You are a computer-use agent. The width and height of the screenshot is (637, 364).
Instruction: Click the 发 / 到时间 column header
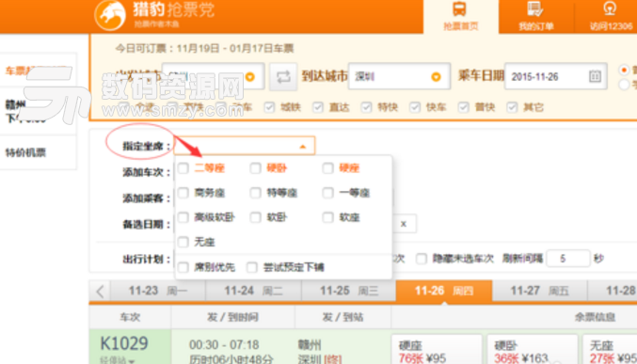point(232,317)
